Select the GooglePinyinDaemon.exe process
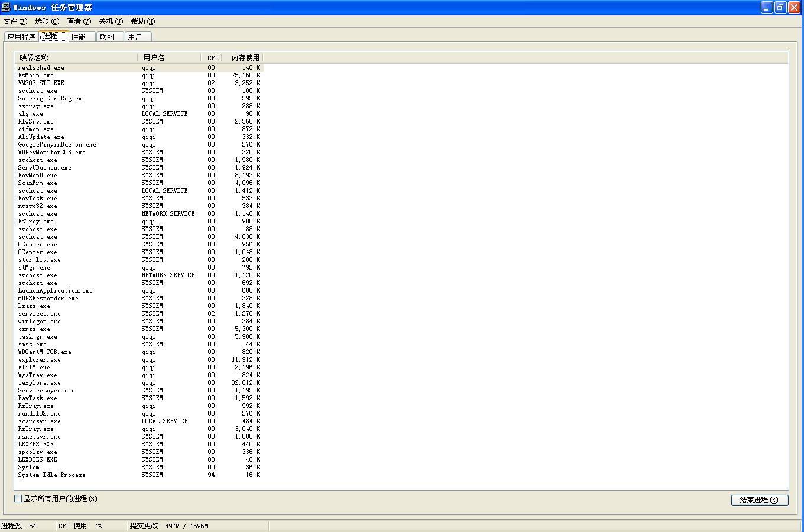 pos(139,145)
